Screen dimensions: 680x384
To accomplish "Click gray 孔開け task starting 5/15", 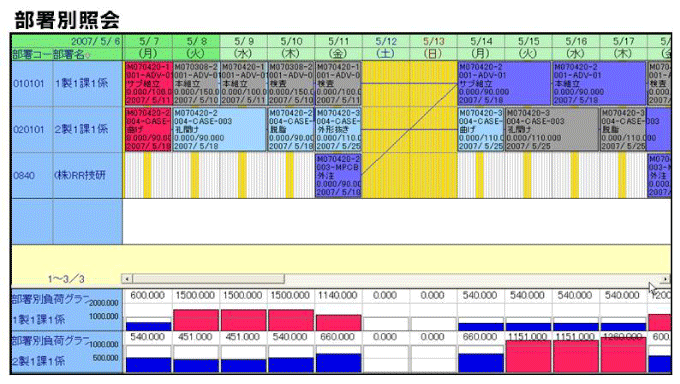I will click(552, 129).
